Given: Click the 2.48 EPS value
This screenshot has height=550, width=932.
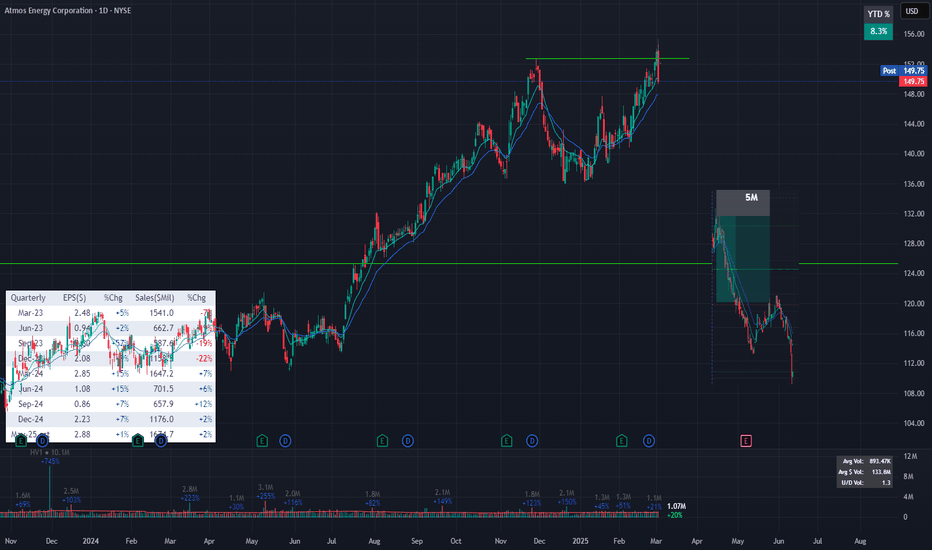Looking at the screenshot, I should pos(82,313).
